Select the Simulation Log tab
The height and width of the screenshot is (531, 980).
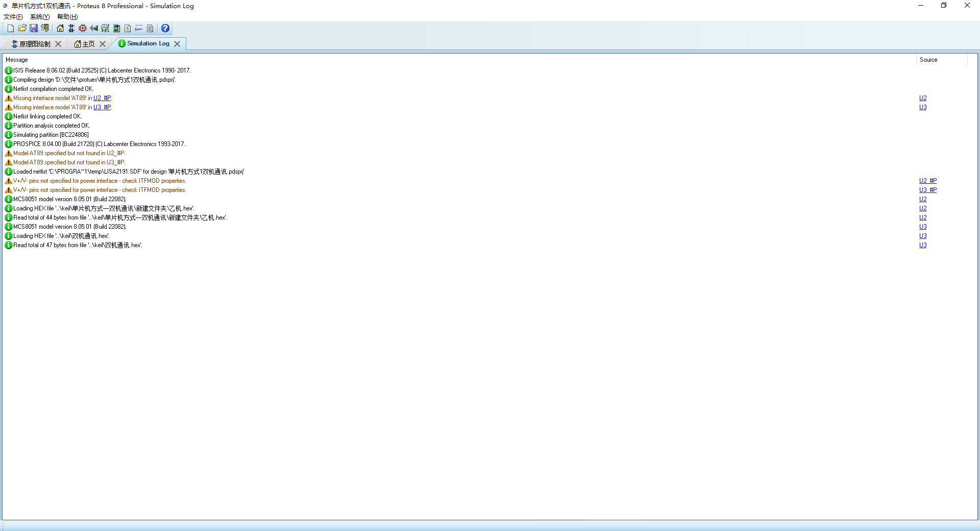point(148,43)
